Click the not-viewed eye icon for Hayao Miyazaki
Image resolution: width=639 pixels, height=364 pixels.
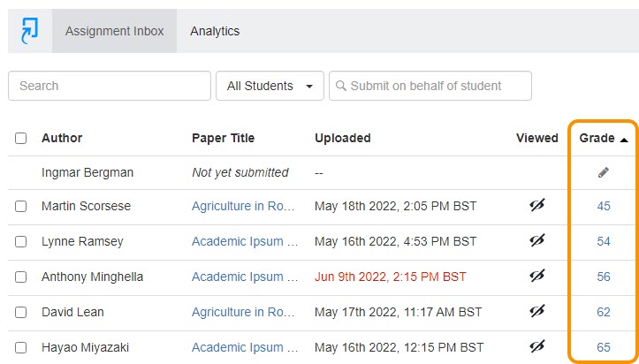click(x=536, y=347)
